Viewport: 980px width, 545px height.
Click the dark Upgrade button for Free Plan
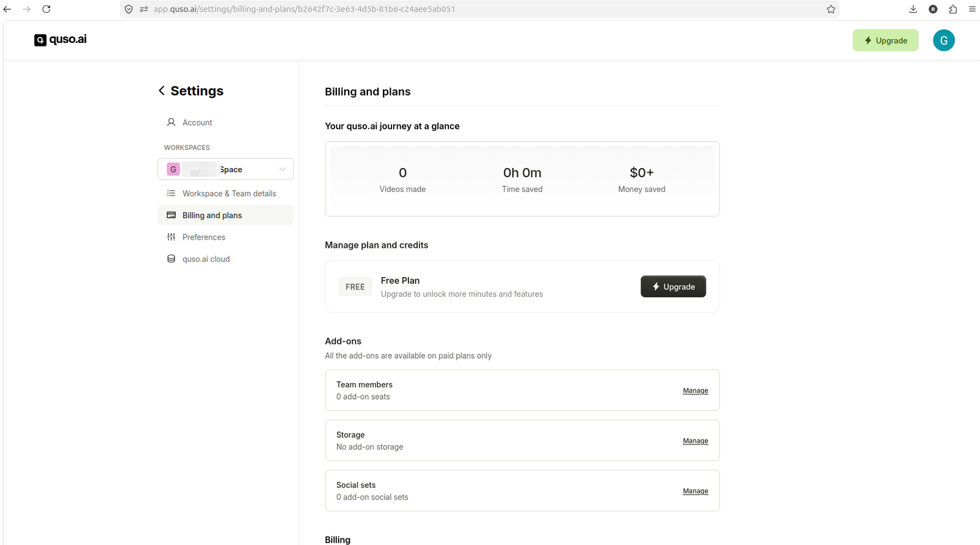pyautogui.click(x=673, y=286)
